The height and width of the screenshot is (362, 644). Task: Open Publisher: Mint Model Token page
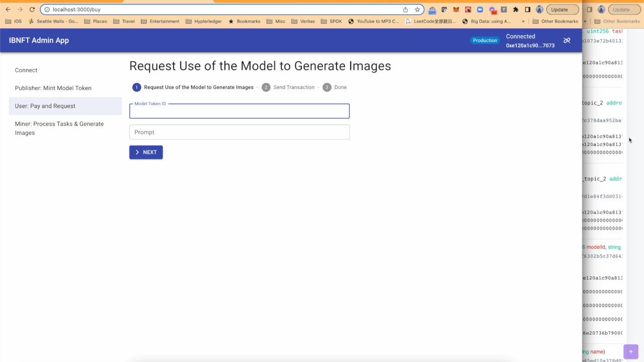[65, 88]
